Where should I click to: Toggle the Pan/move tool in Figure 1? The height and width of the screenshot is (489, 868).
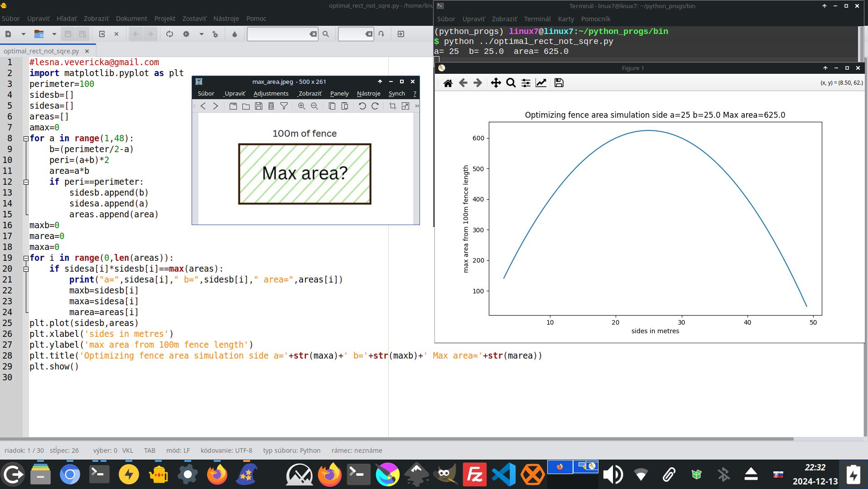click(x=496, y=83)
